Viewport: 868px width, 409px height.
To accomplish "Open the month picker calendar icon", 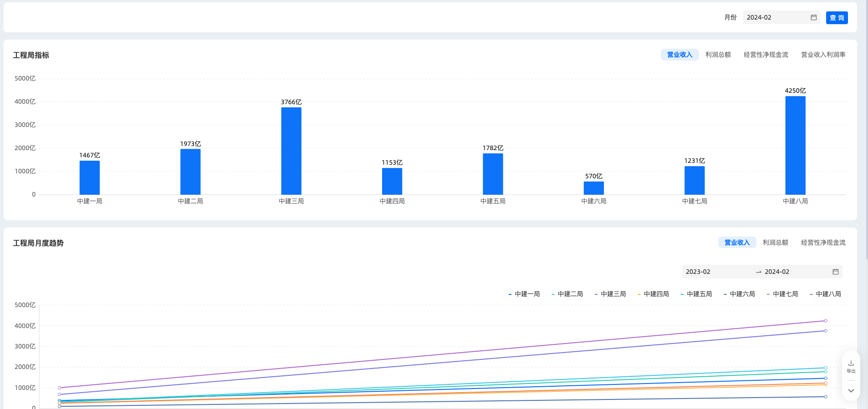I will (813, 17).
